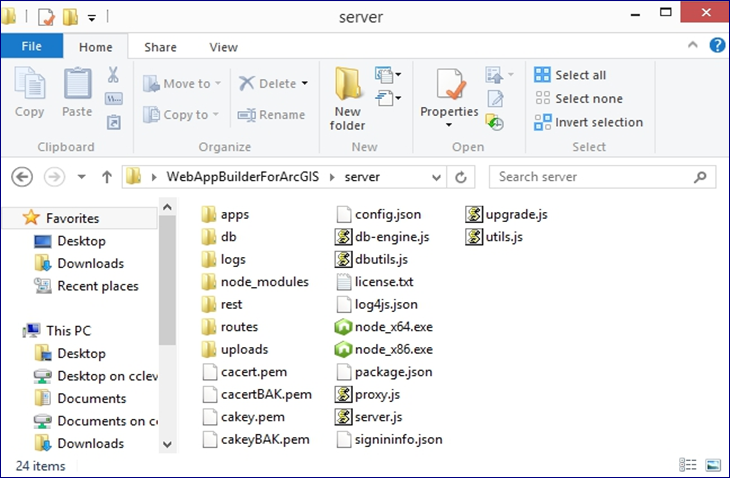Select the config.json file

point(379,215)
